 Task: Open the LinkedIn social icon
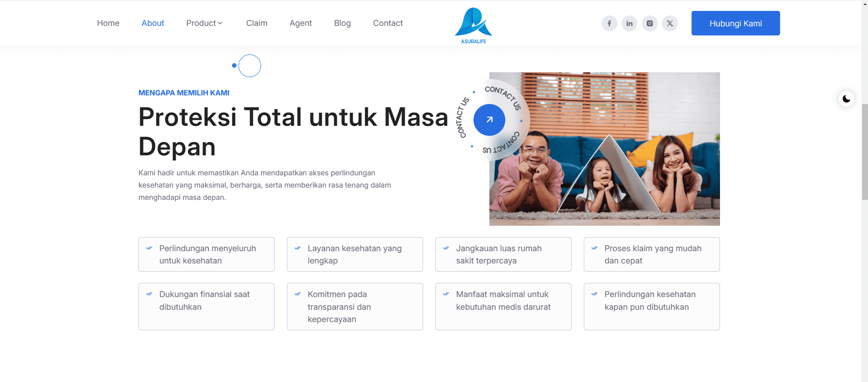[629, 23]
